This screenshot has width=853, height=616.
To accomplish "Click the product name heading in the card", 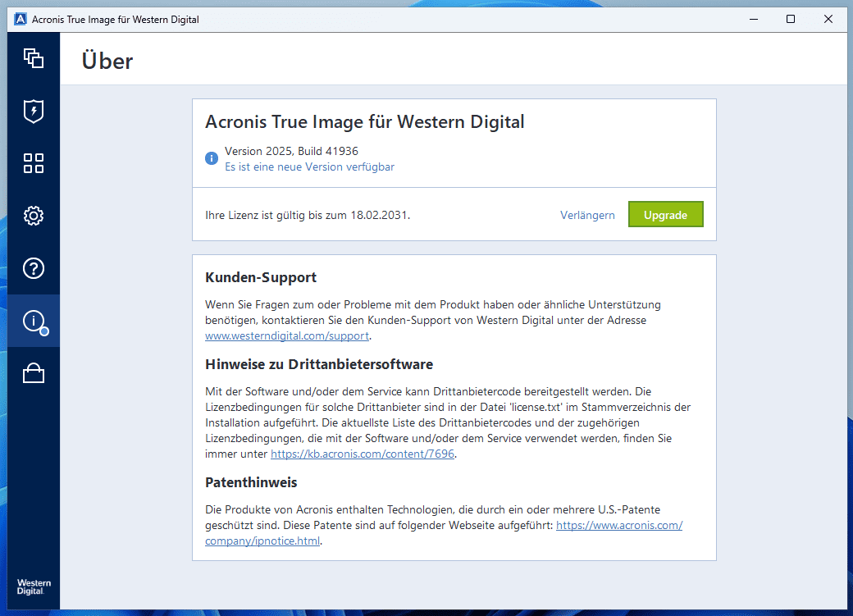I will pyautogui.click(x=364, y=122).
